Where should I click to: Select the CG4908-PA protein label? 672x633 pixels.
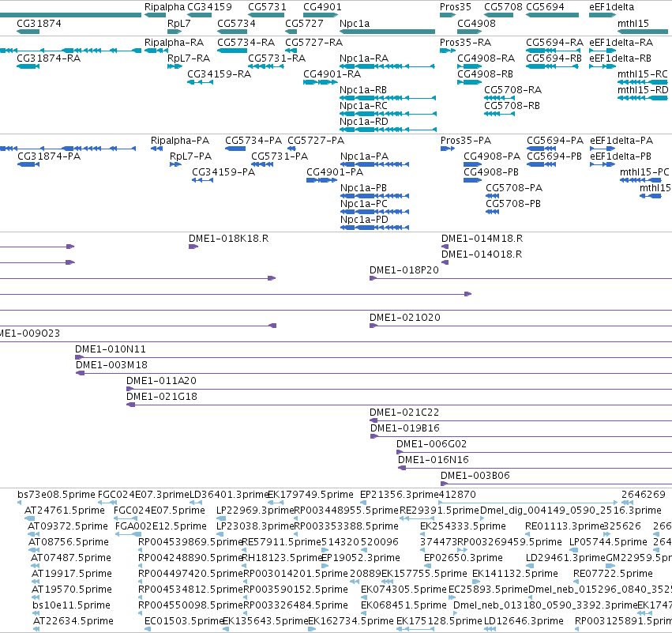(x=492, y=156)
